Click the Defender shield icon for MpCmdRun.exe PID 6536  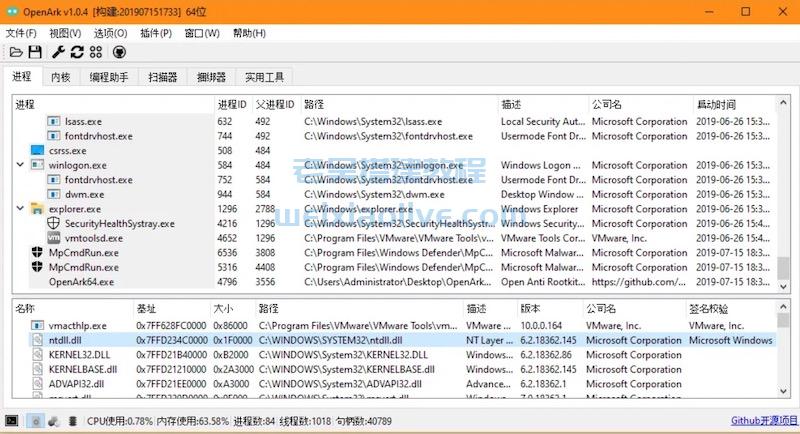tap(37, 252)
